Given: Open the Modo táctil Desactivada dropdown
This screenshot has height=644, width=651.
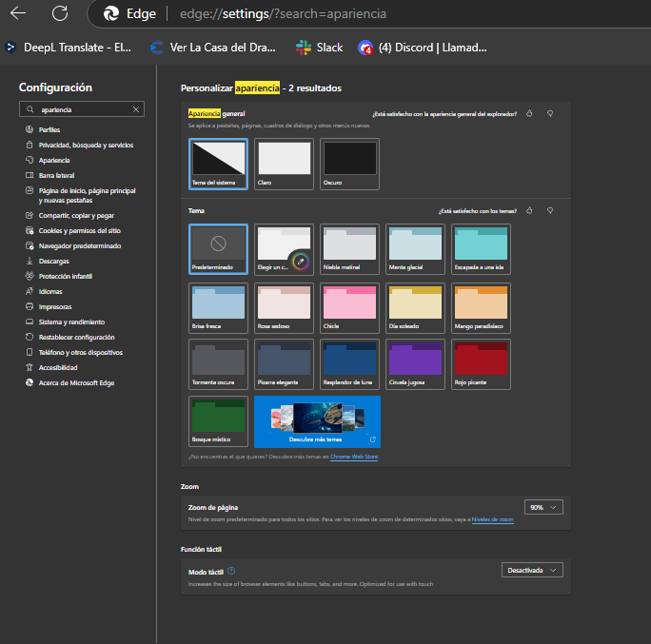Looking at the screenshot, I should tap(532, 570).
